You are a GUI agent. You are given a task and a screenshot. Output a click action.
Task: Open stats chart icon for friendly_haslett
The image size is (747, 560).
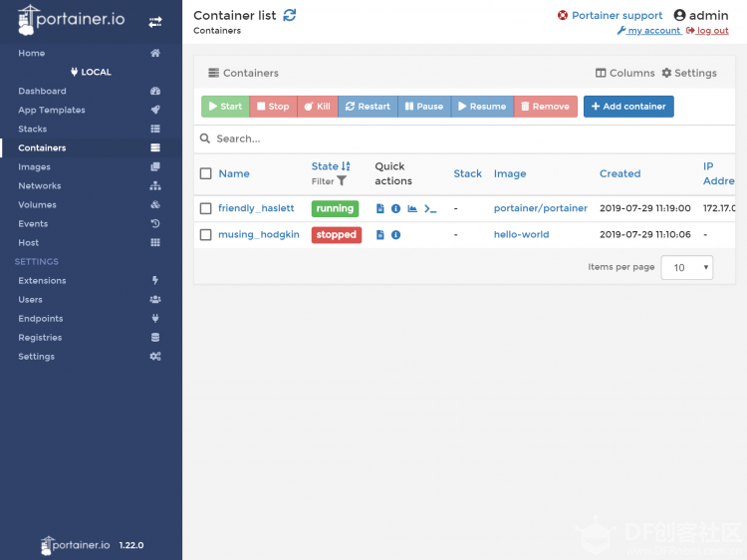click(x=412, y=208)
